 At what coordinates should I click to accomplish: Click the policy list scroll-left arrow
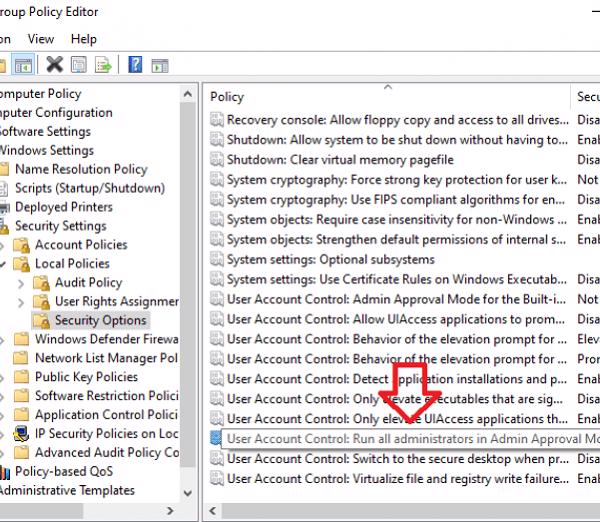pos(213,511)
